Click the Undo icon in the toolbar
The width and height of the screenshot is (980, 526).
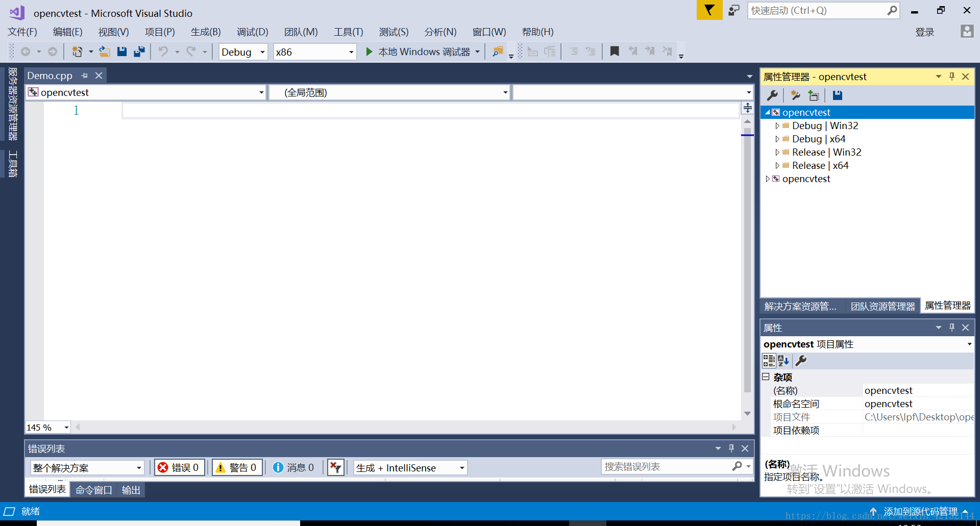164,51
